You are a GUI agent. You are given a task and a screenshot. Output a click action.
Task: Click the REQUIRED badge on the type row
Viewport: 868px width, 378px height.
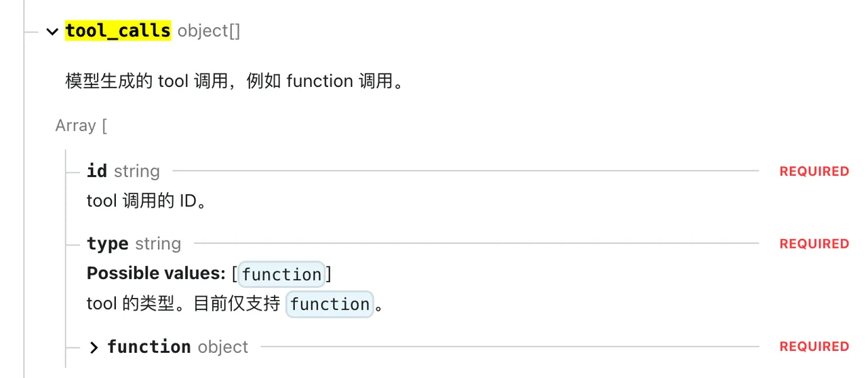814,244
